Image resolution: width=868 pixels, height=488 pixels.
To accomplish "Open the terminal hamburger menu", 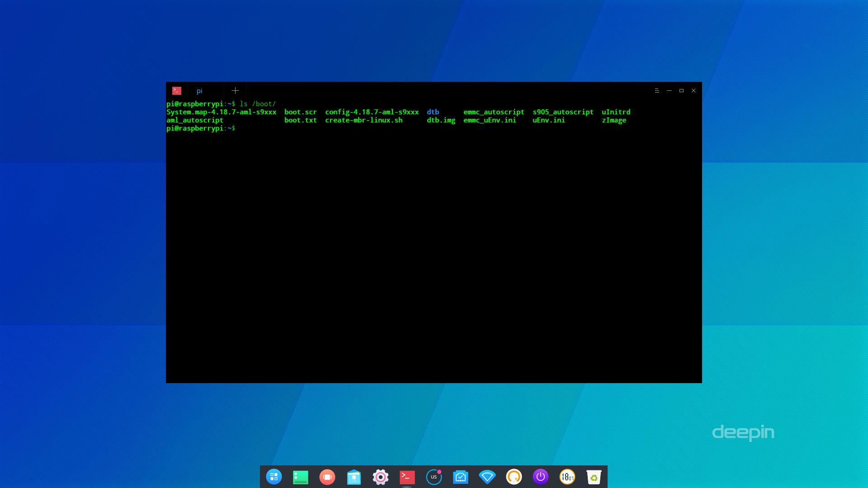I will tap(657, 90).
